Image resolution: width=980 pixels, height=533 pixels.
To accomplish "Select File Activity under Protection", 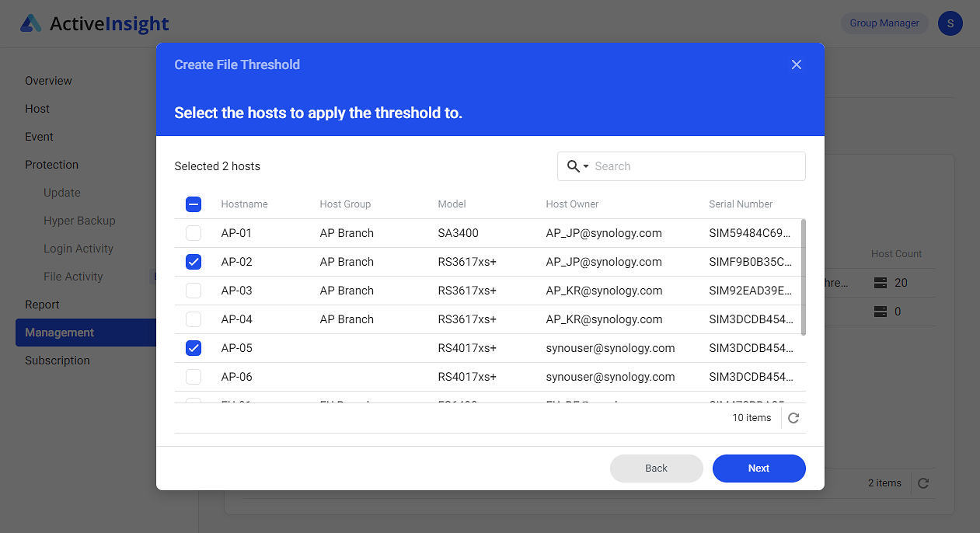I will tap(74, 276).
